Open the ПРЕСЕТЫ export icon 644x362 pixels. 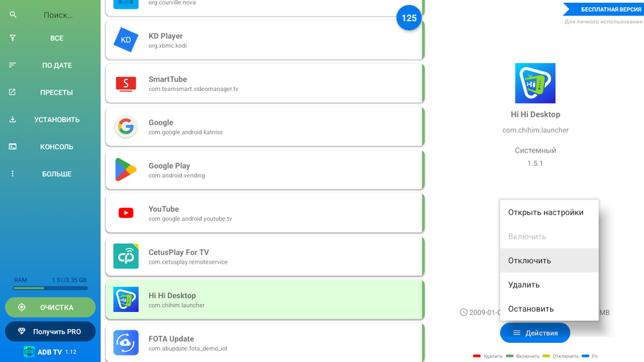(12, 93)
